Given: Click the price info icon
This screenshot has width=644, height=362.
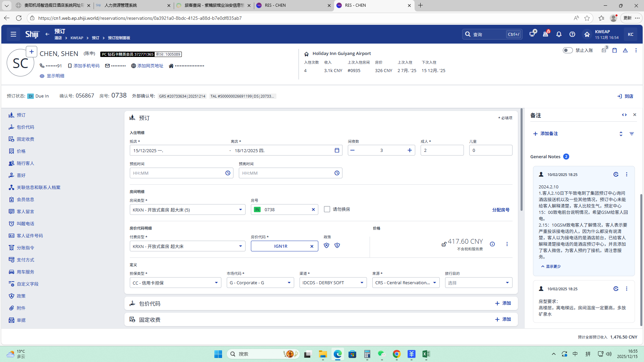Looking at the screenshot, I should (x=492, y=244).
